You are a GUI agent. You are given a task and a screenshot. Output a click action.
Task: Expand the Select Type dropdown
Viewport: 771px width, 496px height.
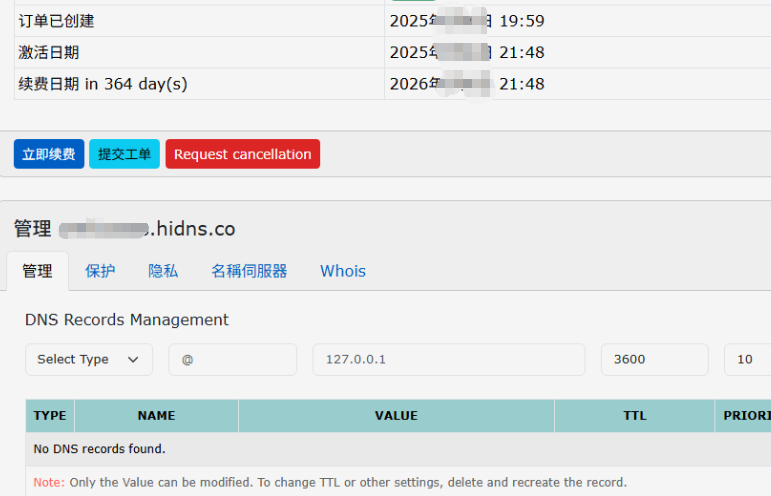[88, 360]
